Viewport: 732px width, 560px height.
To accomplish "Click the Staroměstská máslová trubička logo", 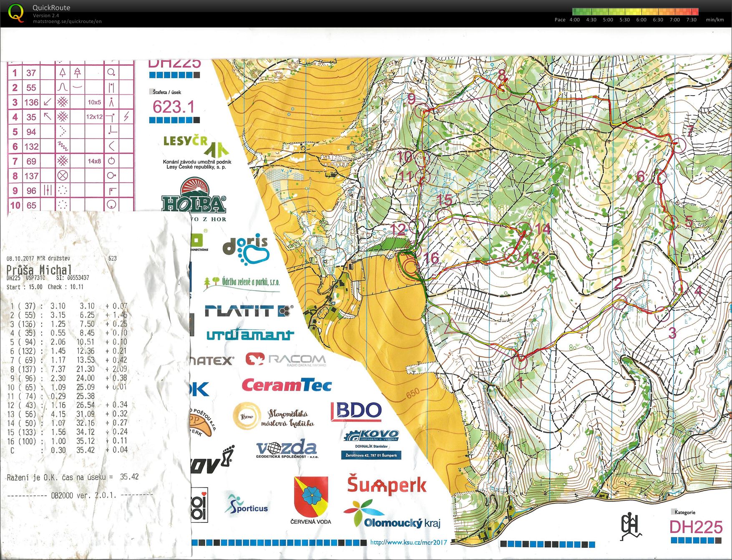I will [x=273, y=416].
